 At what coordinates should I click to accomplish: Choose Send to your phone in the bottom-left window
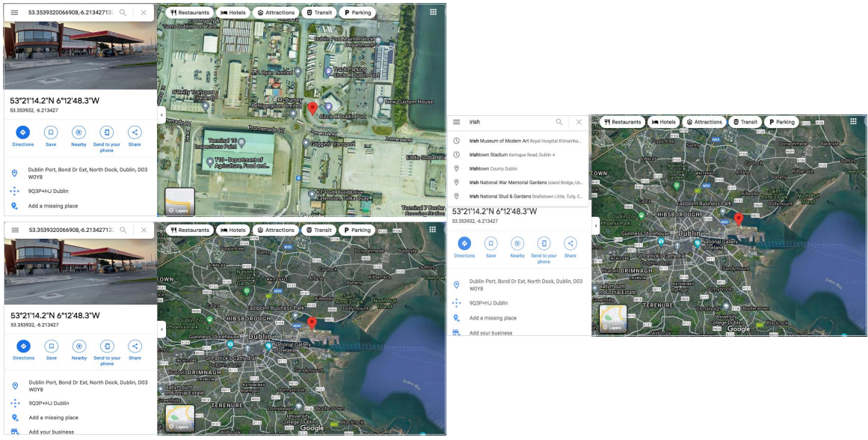pyautogui.click(x=107, y=352)
